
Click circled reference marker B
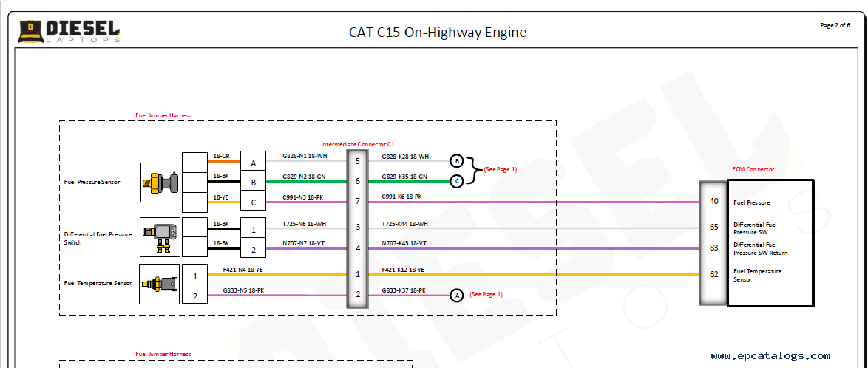457,161
